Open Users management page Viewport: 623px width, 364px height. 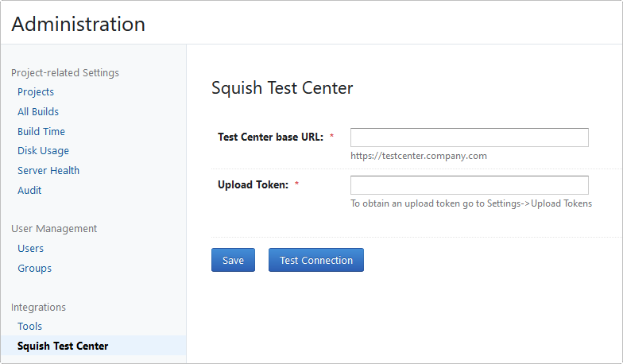click(x=31, y=249)
